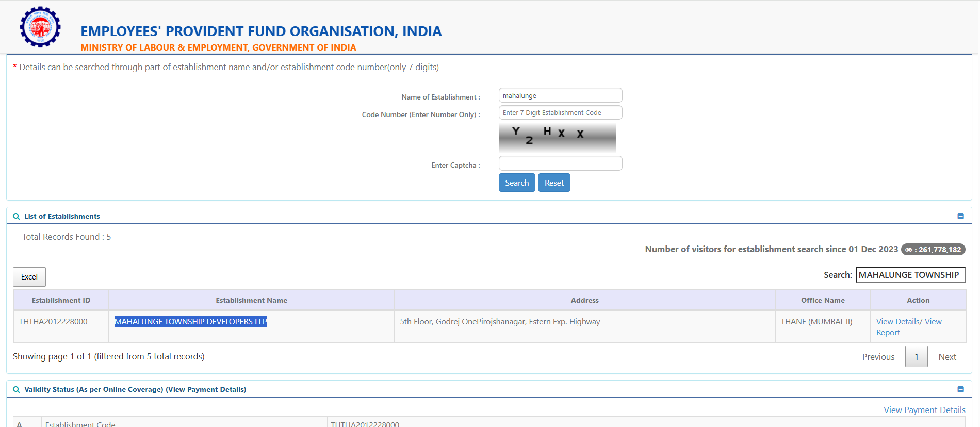Go to the Next page of results
Screen dimensions: 980x427
947,357
